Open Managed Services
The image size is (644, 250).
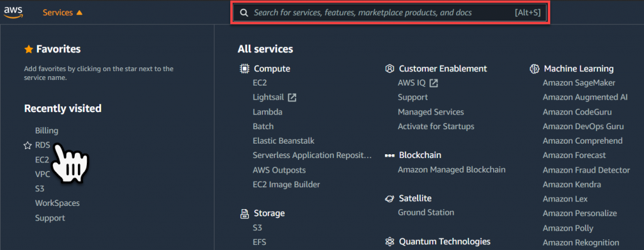[x=431, y=112]
